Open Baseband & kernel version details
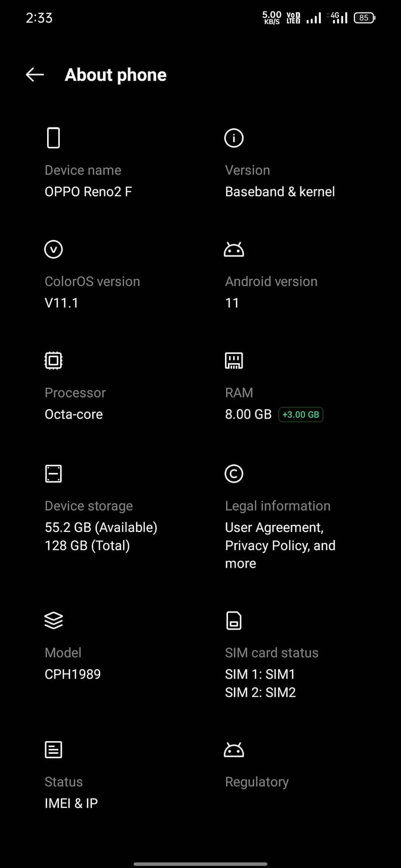This screenshot has width=401, height=868. (x=280, y=192)
